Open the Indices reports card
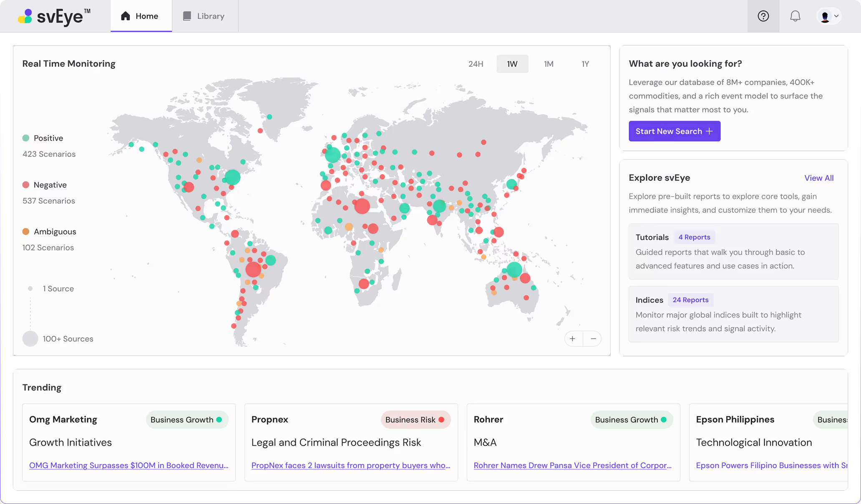Screen dimensions: 861x504 733,314
